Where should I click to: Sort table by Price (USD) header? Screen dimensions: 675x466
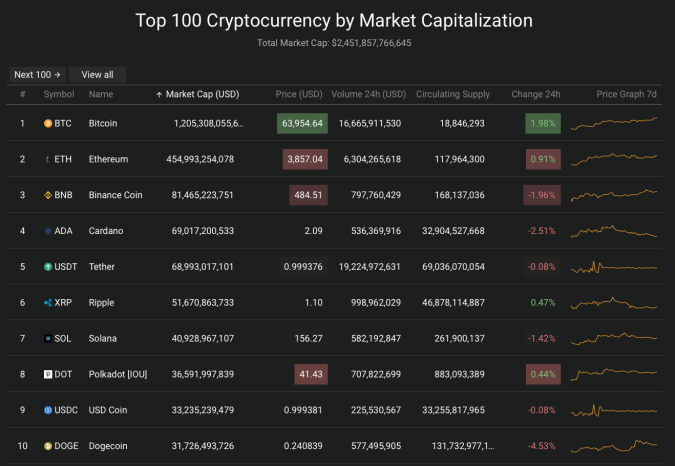pyautogui.click(x=299, y=94)
